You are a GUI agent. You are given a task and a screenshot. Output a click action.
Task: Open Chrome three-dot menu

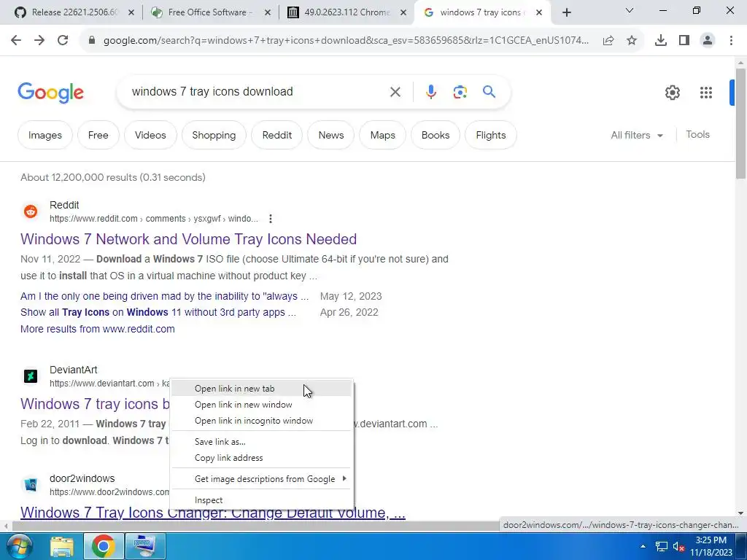(x=731, y=41)
